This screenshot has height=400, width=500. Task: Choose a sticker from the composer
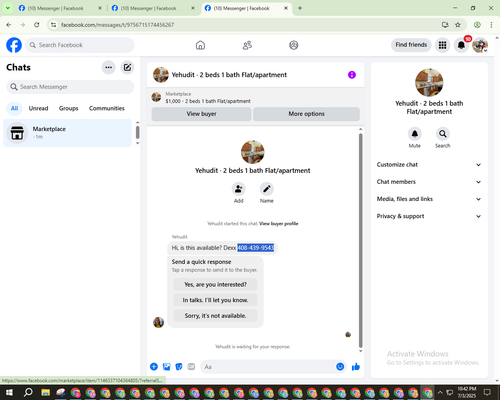coord(179,367)
